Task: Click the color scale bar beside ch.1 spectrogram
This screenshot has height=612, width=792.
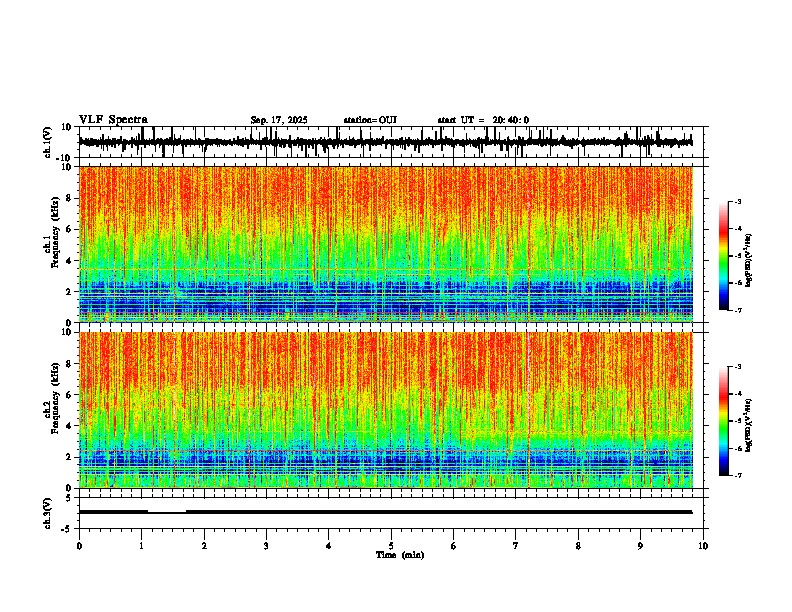Action: pyautogui.click(x=724, y=256)
